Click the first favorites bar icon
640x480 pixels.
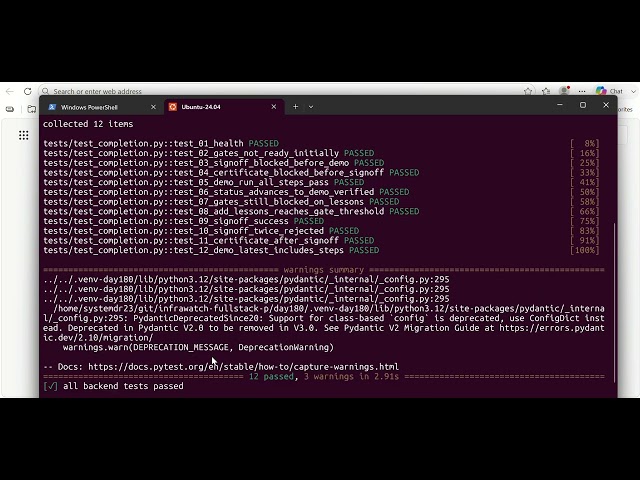tap(10, 109)
